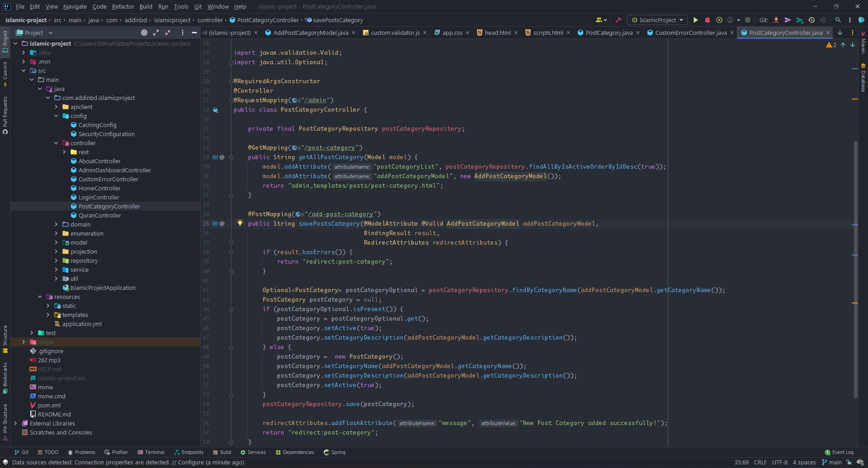Click the expand all icon in Project panel

click(156, 33)
